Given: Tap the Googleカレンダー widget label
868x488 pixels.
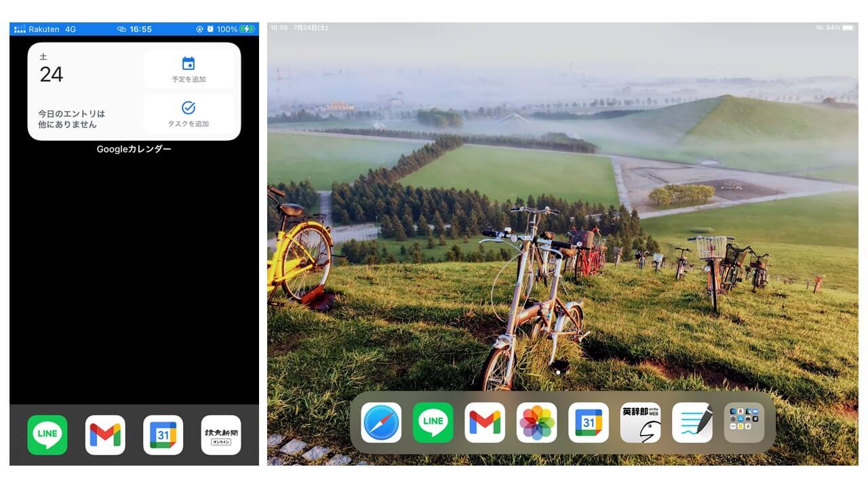Looking at the screenshot, I should (x=134, y=149).
